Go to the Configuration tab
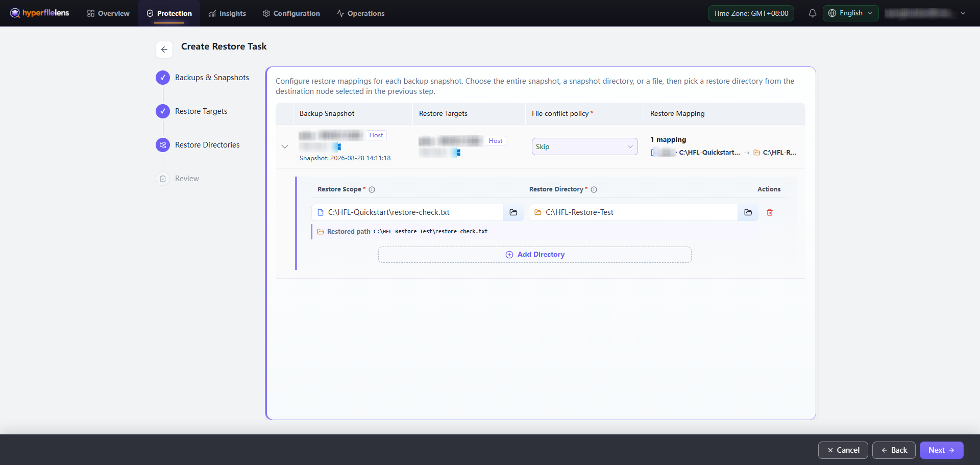 click(x=291, y=13)
